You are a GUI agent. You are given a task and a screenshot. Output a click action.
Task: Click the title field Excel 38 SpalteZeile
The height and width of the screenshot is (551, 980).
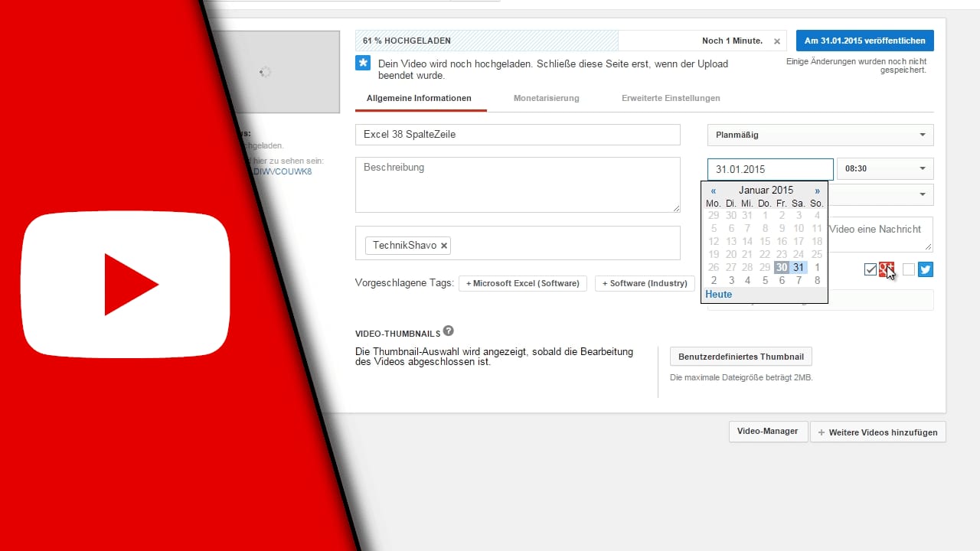(518, 135)
